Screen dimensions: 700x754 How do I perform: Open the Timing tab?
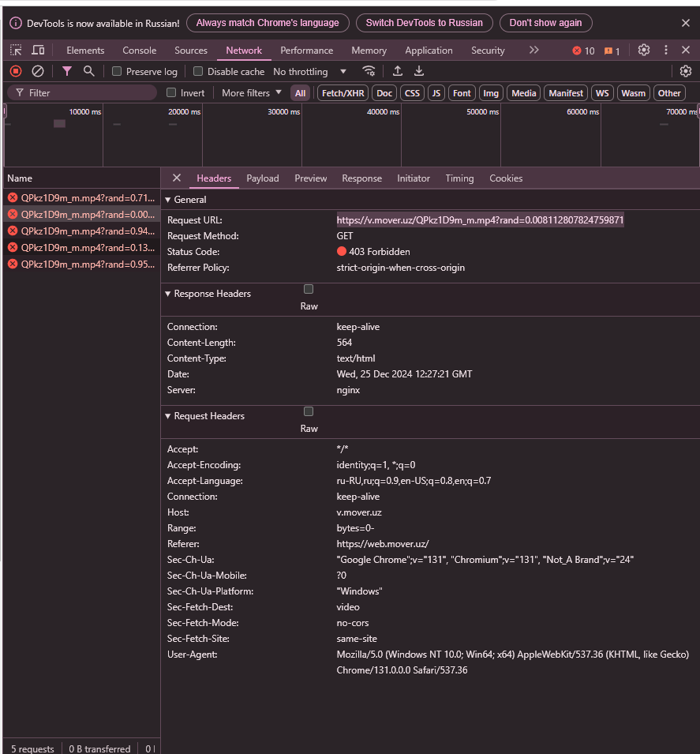tap(459, 178)
